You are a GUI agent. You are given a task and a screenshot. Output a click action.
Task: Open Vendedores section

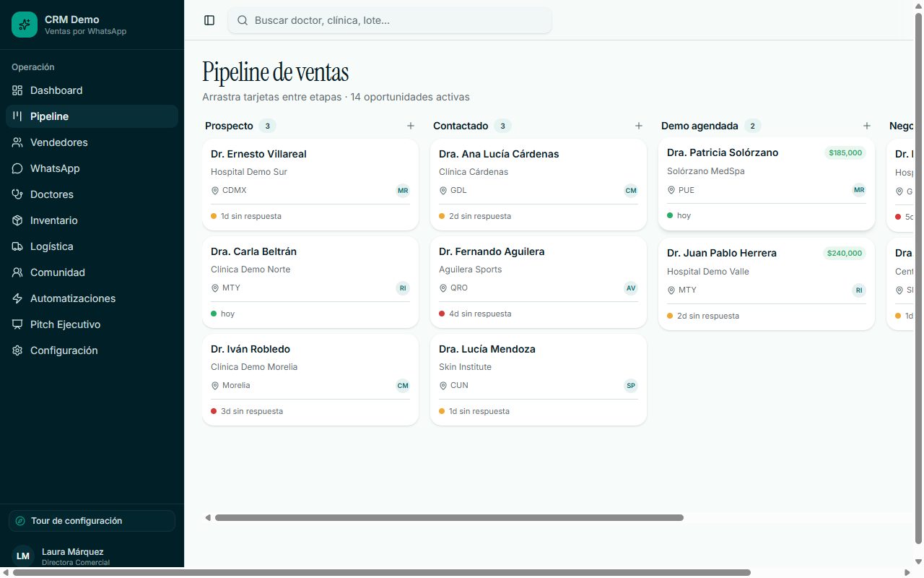[x=92, y=142]
